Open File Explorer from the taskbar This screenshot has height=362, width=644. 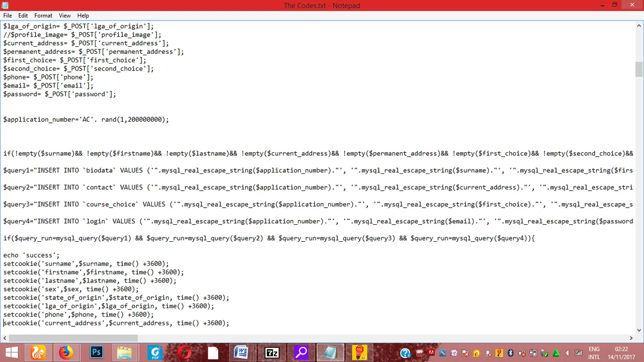[x=124, y=352]
